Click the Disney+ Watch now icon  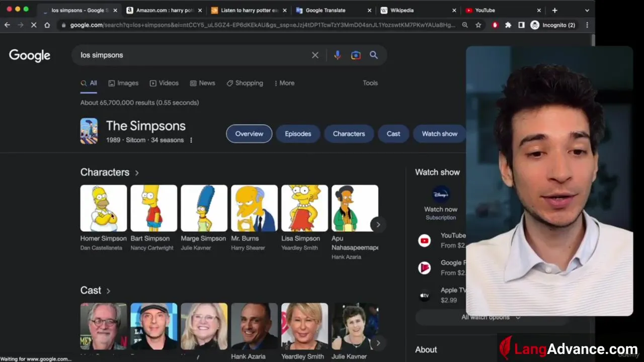point(441,195)
